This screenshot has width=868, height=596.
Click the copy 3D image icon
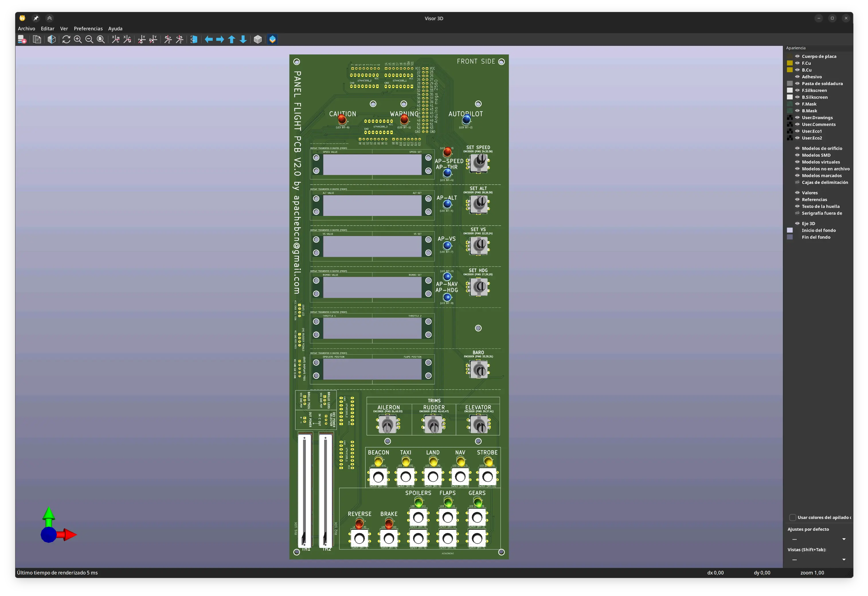[37, 40]
